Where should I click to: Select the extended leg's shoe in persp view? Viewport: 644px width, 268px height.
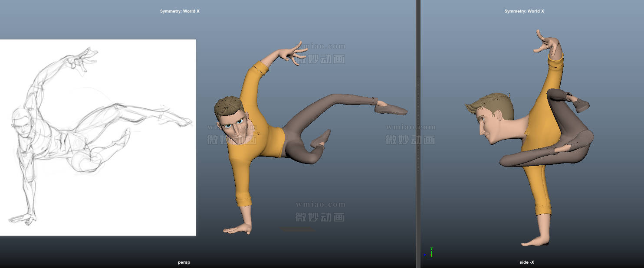pos(391,109)
